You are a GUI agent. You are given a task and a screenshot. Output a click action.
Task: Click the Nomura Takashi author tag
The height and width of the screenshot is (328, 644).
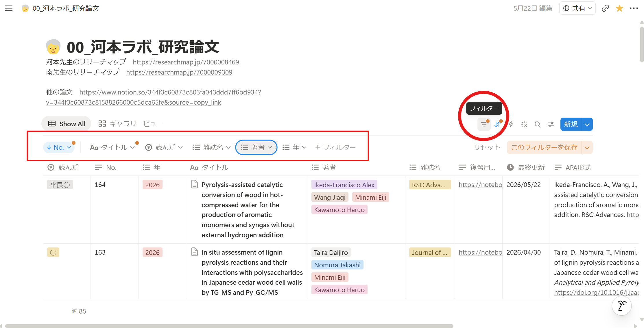click(x=337, y=265)
